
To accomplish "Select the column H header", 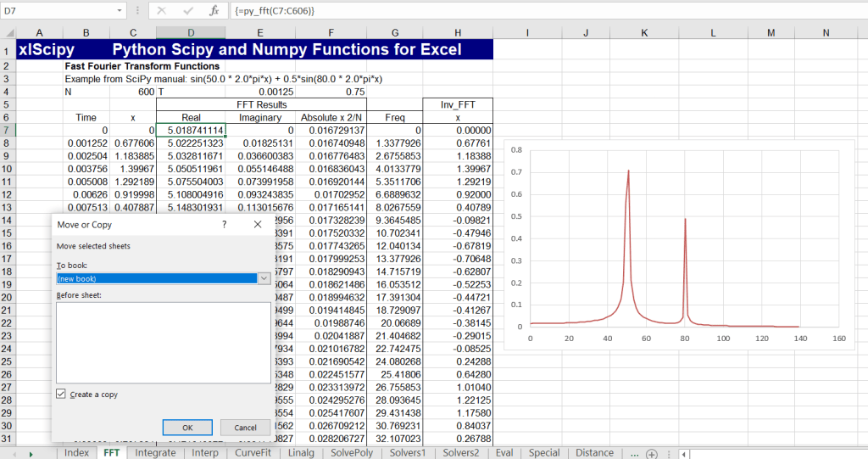I will (458, 33).
